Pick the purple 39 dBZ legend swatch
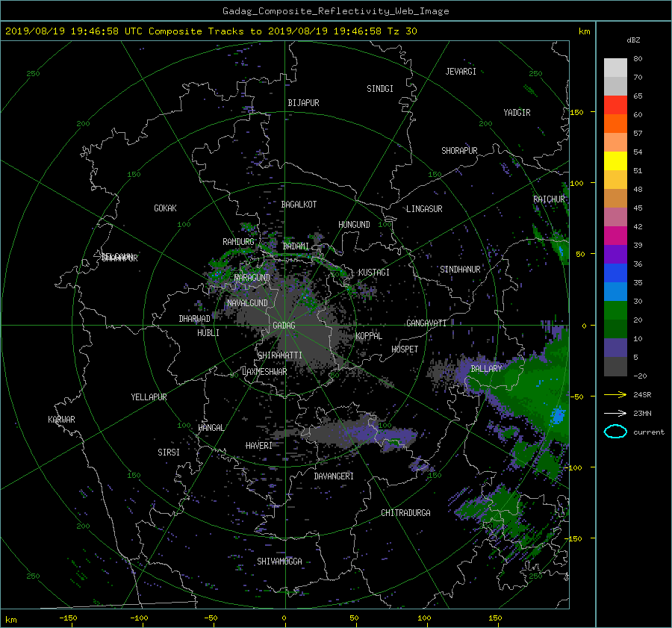Image resolution: width=672 pixels, height=628 pixels. (615, 254)
